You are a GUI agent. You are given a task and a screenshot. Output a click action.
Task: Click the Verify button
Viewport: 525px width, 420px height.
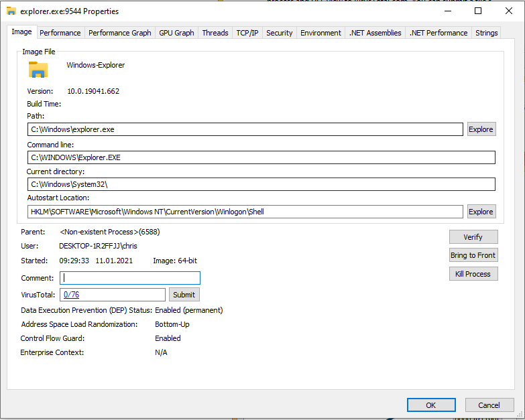point(473,237)
